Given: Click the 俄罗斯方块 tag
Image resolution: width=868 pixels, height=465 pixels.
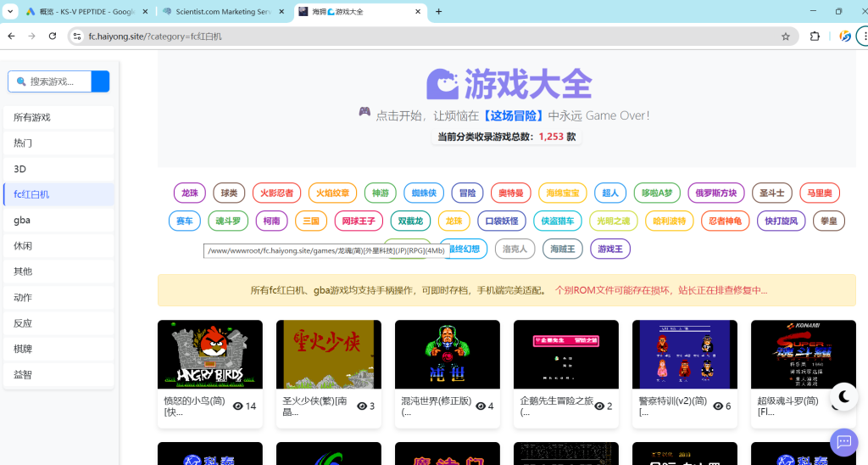Looking at the screenshot, I should 716,193.
